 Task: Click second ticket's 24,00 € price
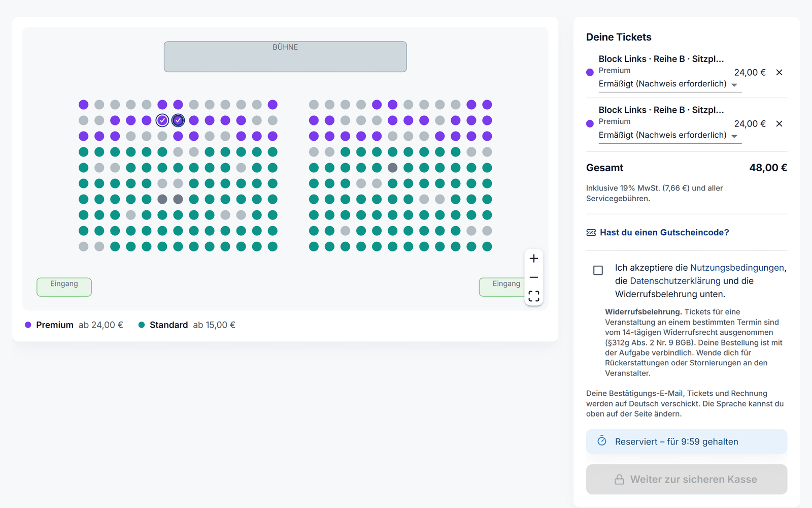tap(750, 124)
